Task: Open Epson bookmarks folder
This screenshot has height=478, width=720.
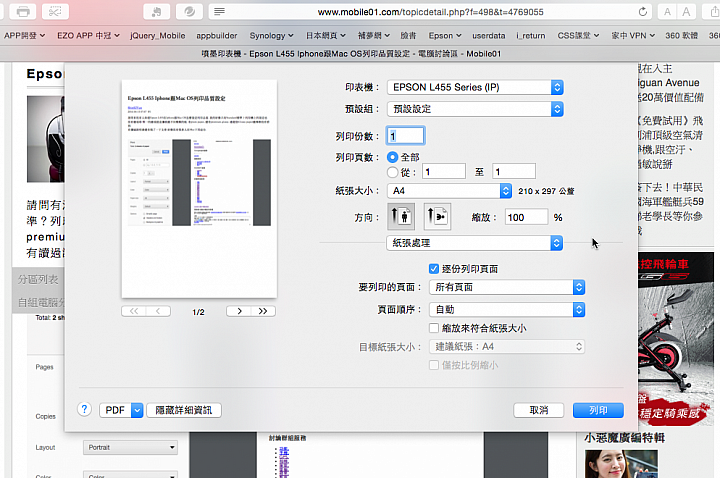Action: point(444,35)
